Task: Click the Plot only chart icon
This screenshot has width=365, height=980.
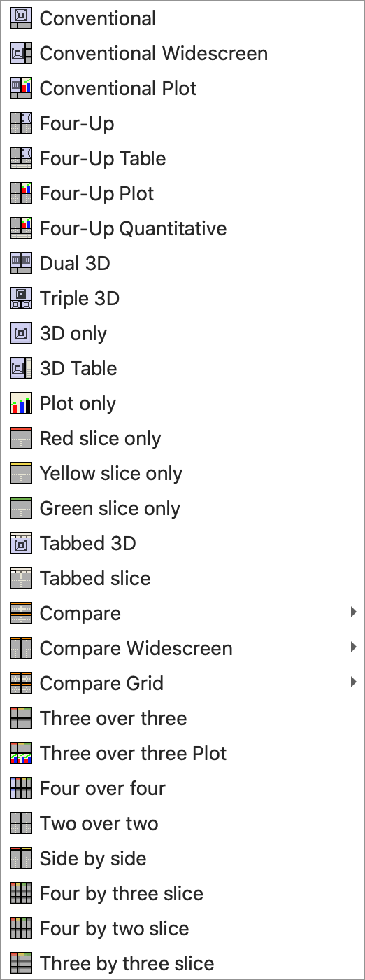Action: [x=22, y=404]
